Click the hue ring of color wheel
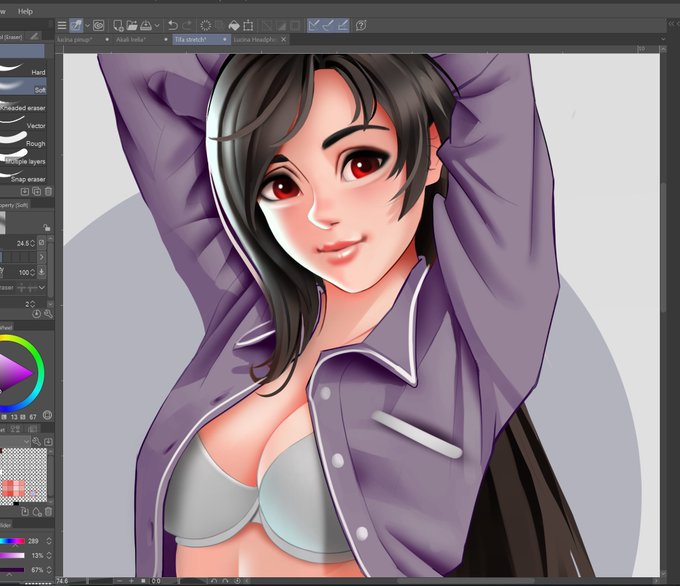 coord(40,373)
